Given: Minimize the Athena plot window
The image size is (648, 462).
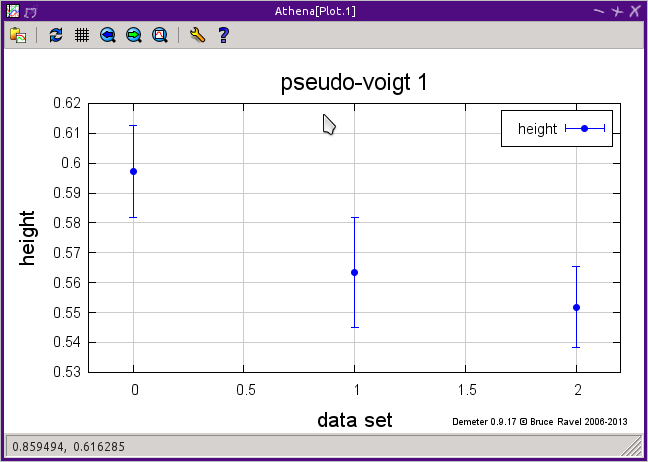Looking at the screenshot, I should click(x=598, y=11).
